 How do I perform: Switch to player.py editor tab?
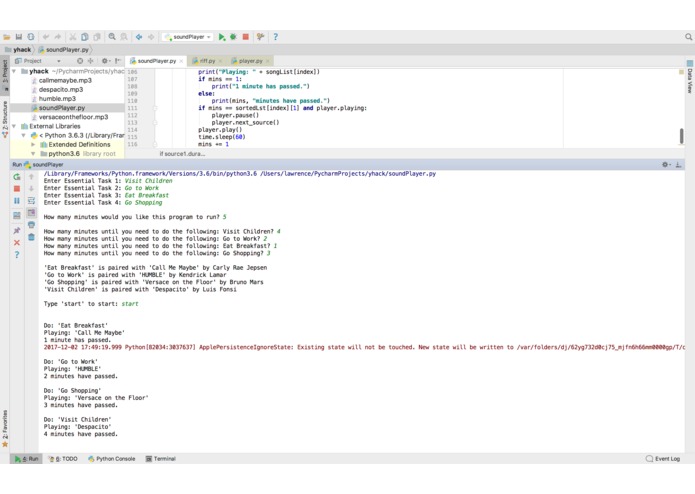[x=250, y=61]
